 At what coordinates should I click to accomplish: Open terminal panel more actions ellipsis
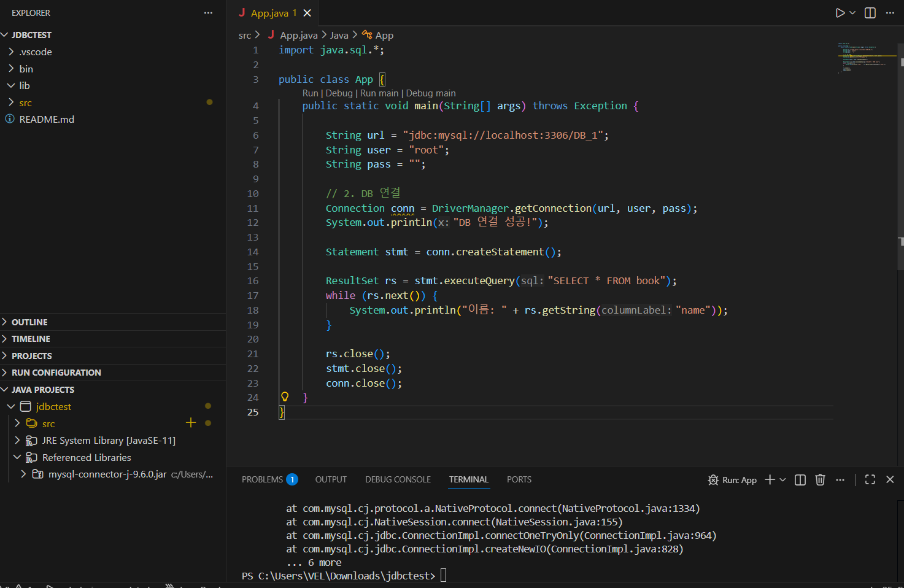[x=840, y=480]
